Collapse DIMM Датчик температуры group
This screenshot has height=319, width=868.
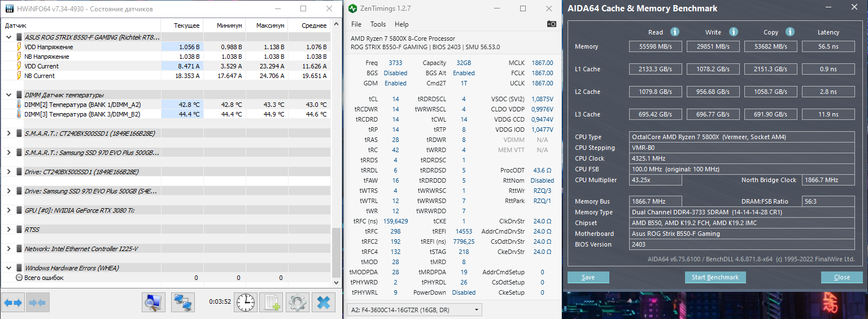point(8,95)
